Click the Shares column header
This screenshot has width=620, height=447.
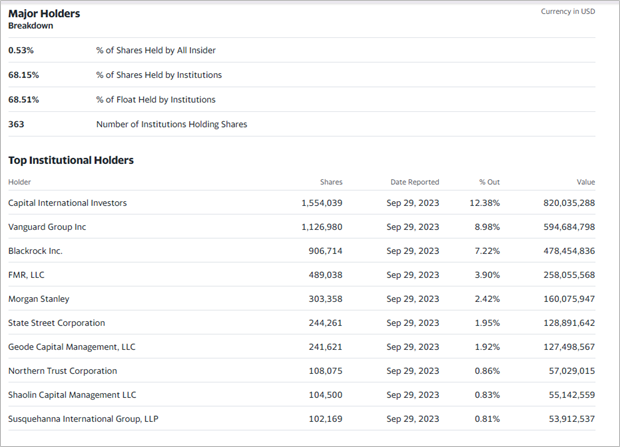click(331, 182)
